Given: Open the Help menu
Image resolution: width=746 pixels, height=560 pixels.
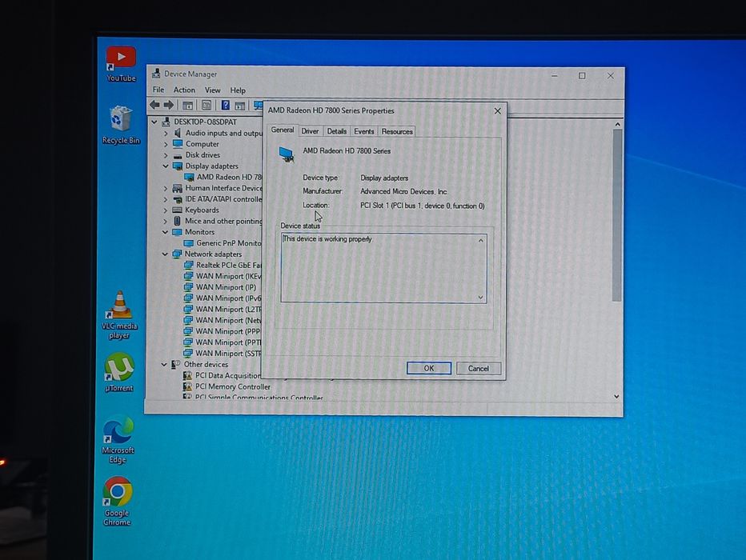Looking at the screenshot, I should pos(238,90).
